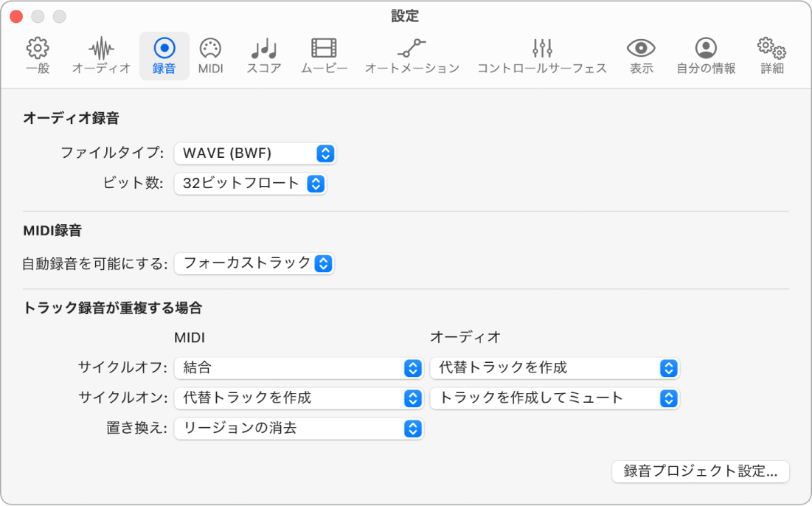Open the オートメーション settings pane
812x506 pixels.
(x=412, y=56)
